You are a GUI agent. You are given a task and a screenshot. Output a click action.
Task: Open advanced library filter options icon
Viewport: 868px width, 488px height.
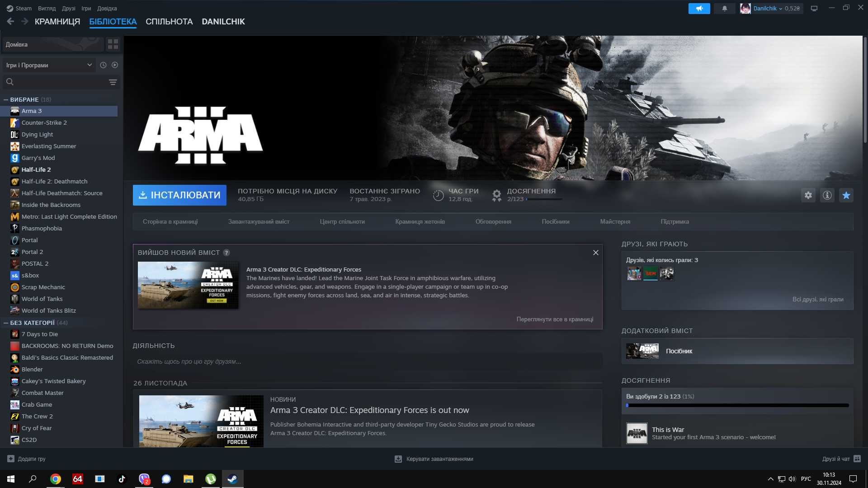[113, 82]
